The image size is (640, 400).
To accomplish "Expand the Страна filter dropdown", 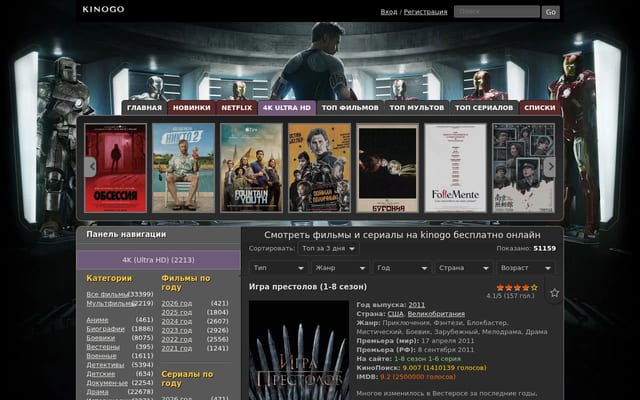I will [463, 268].
